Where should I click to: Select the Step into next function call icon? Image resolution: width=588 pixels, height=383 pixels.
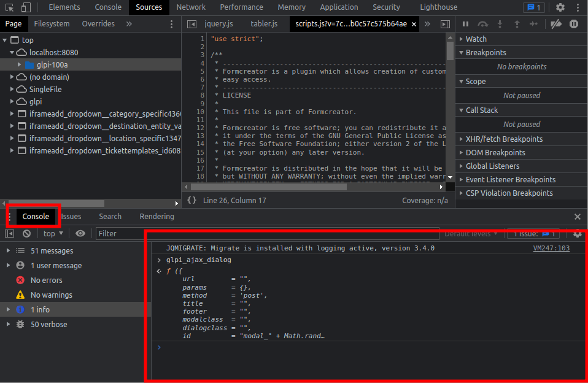coord(500,24)
